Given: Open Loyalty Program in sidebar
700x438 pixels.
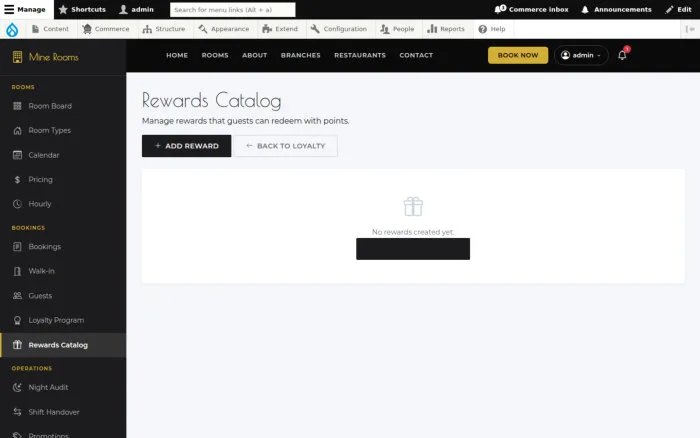Looking at the screenshot, I should [x=63, y=320].
